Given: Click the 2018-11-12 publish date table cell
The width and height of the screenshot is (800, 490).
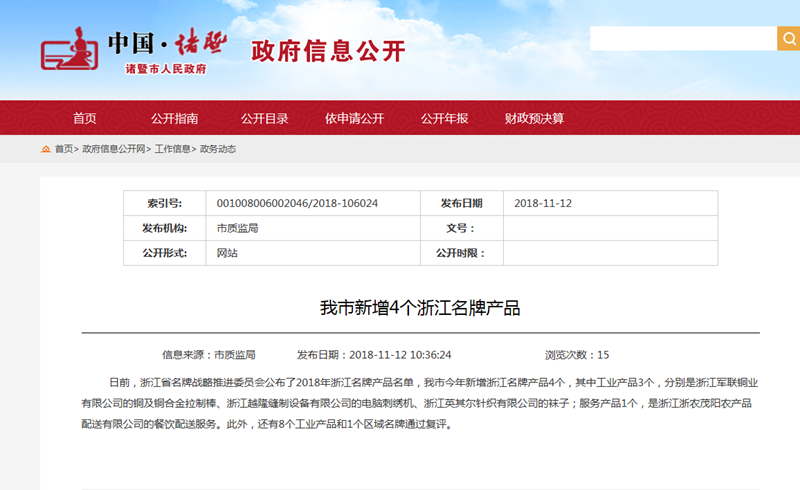Looking at the screenshot, I should pos(543,203).
